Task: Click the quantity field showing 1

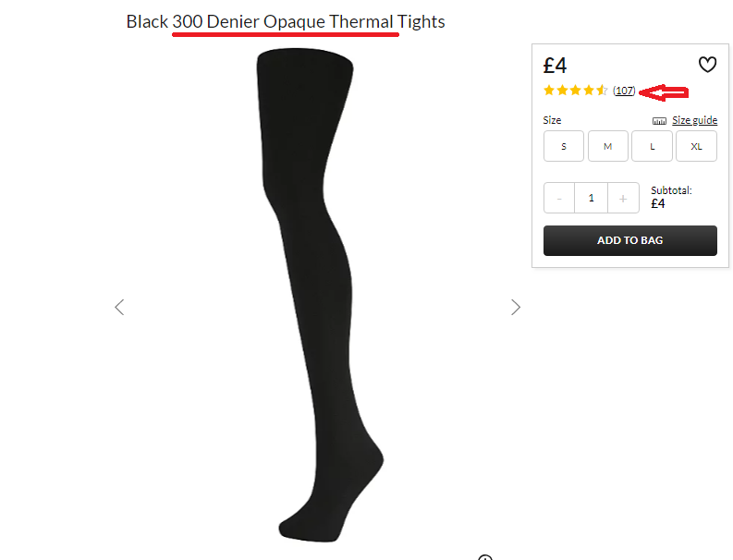Action: click(x=592, y=198)
